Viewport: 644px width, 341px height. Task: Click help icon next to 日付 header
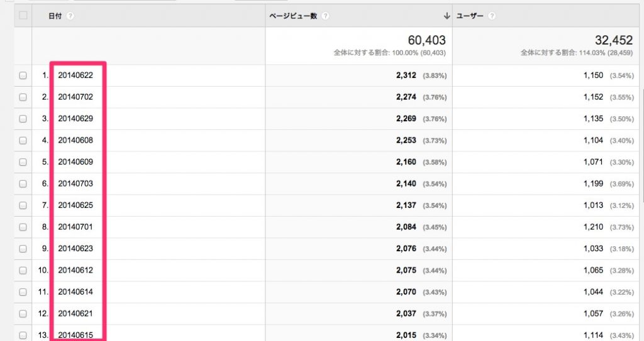point(70,16)
